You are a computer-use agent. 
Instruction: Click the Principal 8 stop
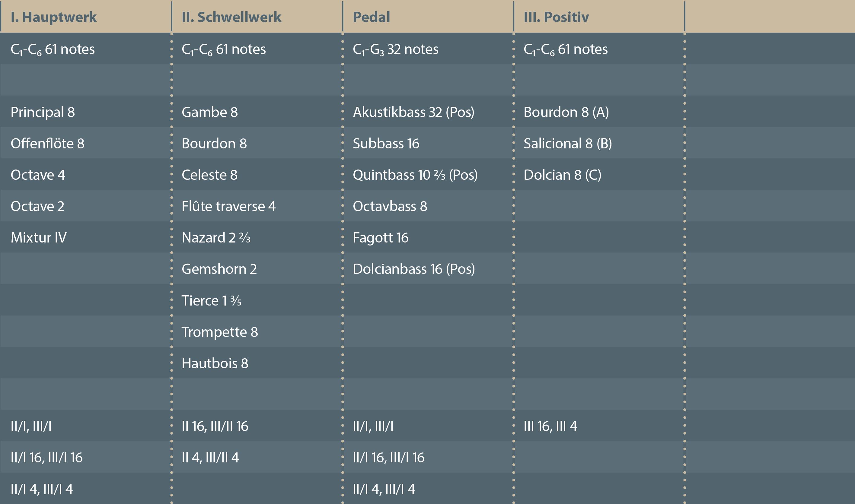tap(43, 112)
